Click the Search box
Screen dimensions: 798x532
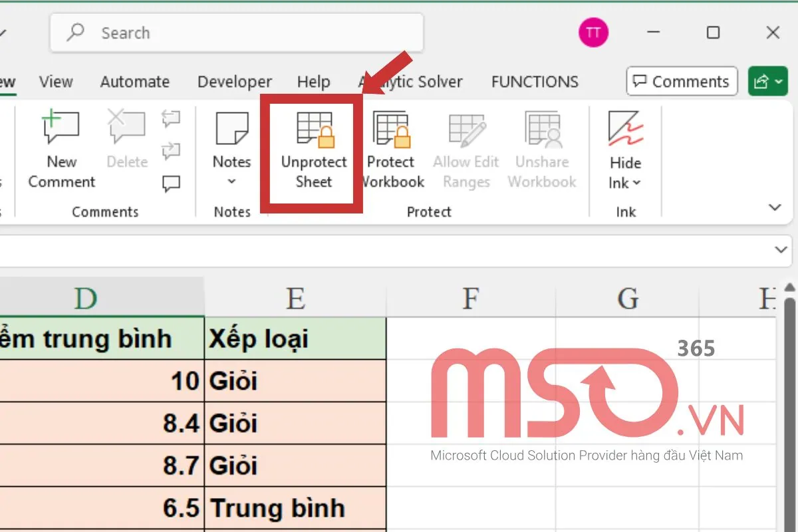point(236,32)
